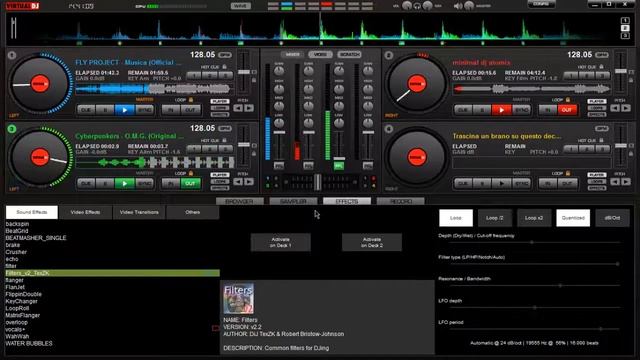Viewport: 640px width, 360px height.
Task: Toggle hot cue lock on deck 1
Action: (x=224, y=67)
